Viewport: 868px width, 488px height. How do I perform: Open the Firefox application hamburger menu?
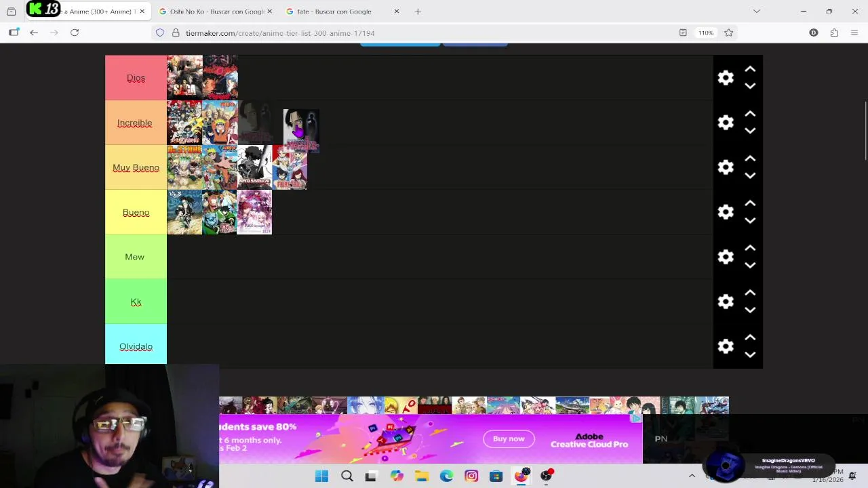pos(854,33)
